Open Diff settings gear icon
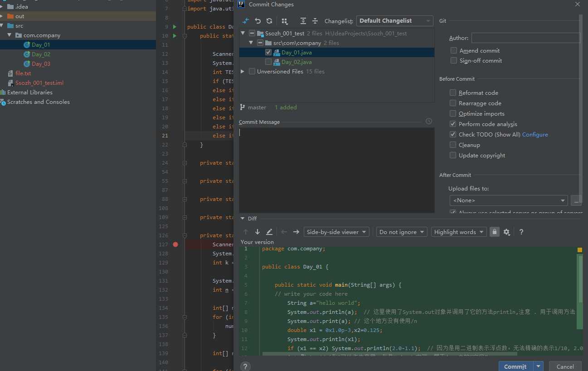This screenshot has width=588, height=371. 506,232
